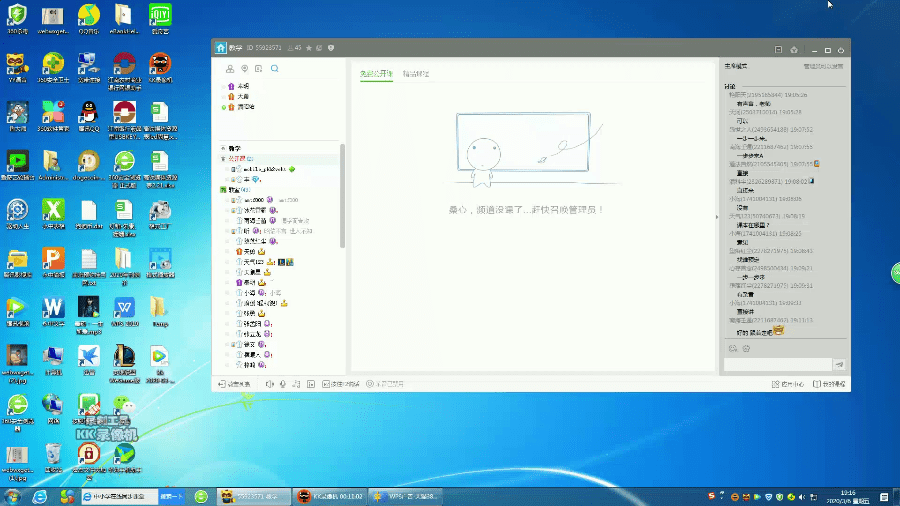Switch to the WPS taskbar item
Screen dimensions: 900x506
406,496
